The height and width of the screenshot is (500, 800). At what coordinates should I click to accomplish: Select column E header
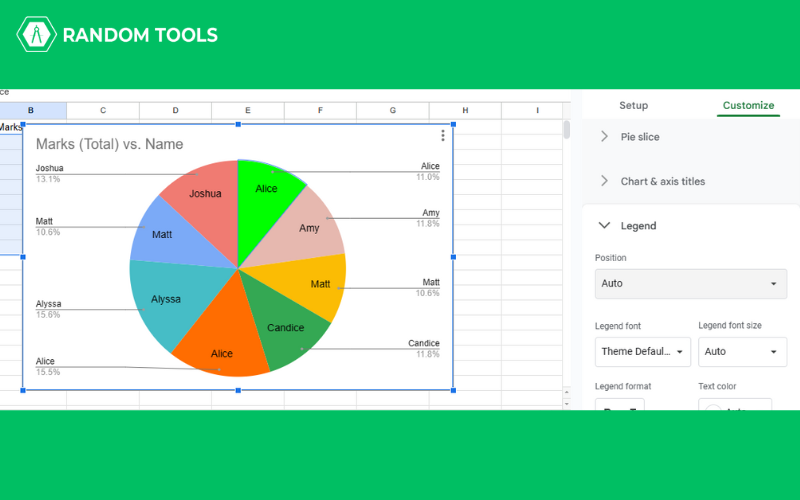tap(248, 110)
